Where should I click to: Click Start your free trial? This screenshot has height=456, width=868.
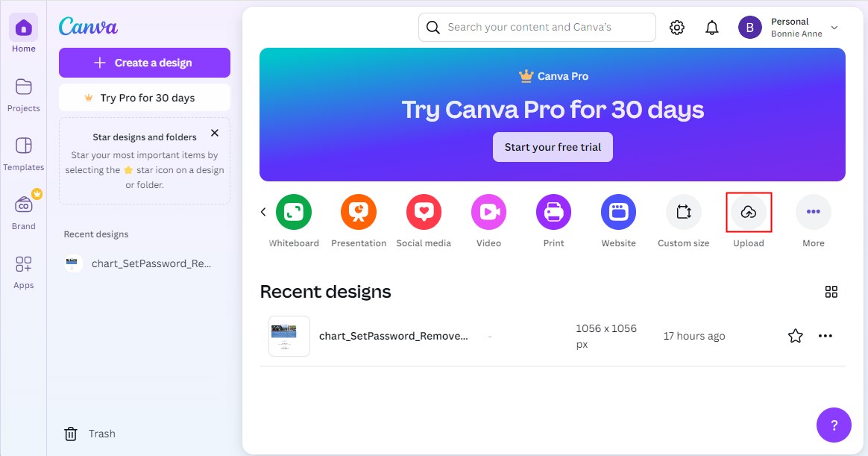click(x=553, y=147)
